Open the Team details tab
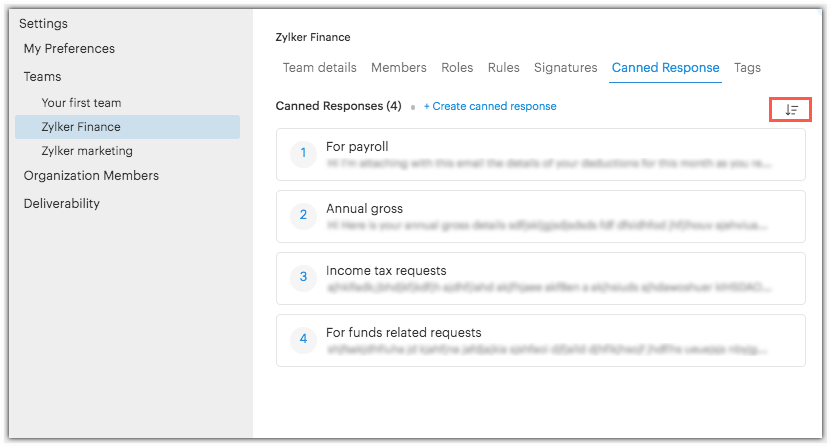The image size is (831, 447). (x=319, y=68)
